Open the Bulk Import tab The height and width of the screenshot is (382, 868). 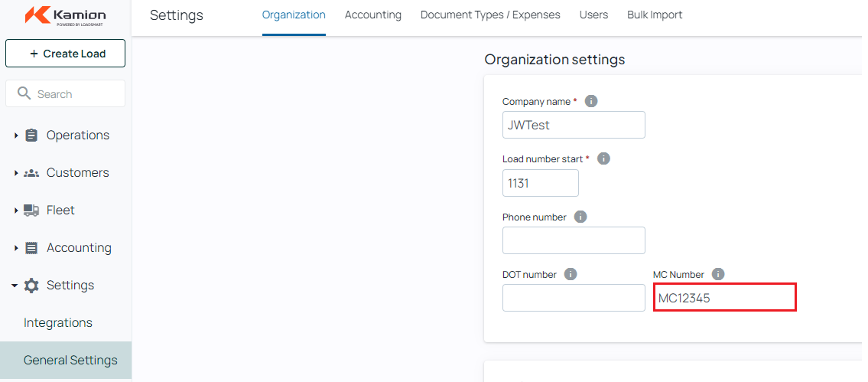coord(655,15)
